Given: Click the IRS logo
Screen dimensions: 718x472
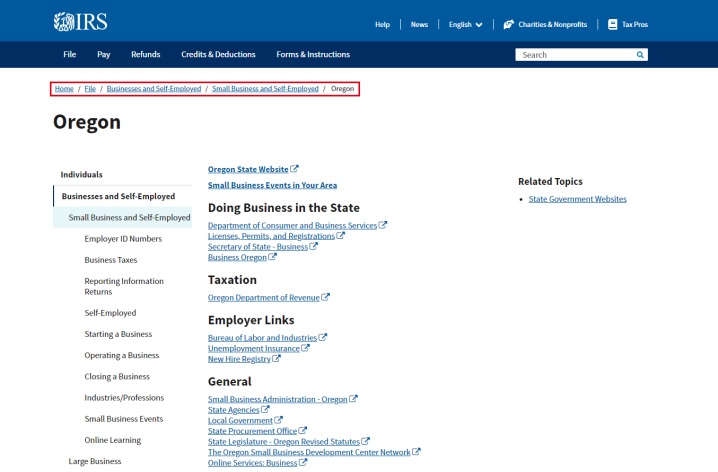Looking at the screenshot, I should 81,22.
